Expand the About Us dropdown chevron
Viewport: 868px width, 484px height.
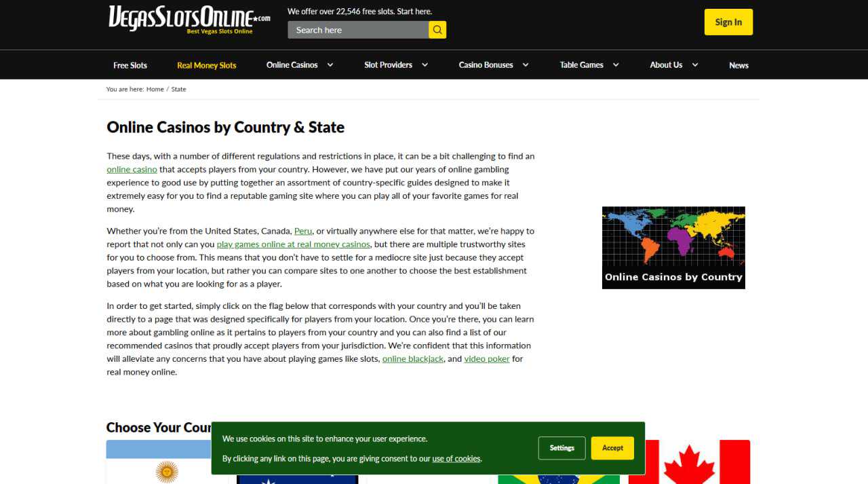[x=695, y=65]
